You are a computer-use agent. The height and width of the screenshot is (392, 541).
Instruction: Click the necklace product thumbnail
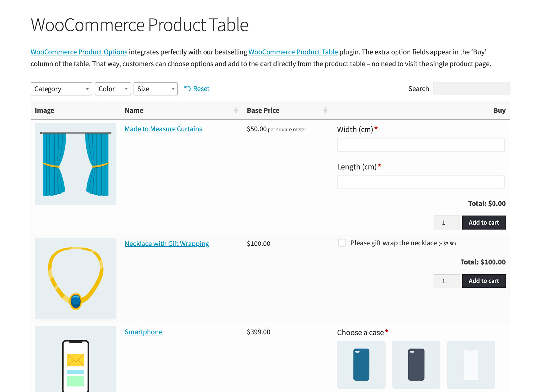coord(75,278)
